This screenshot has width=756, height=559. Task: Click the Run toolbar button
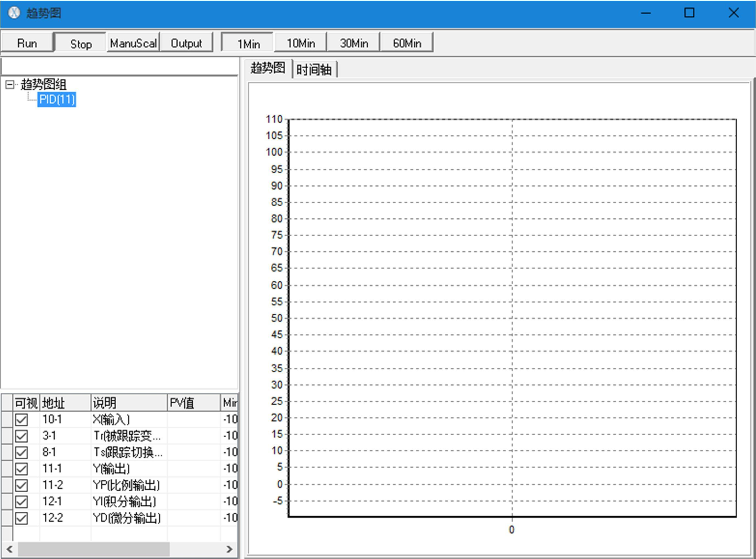(x=27, y=43)
